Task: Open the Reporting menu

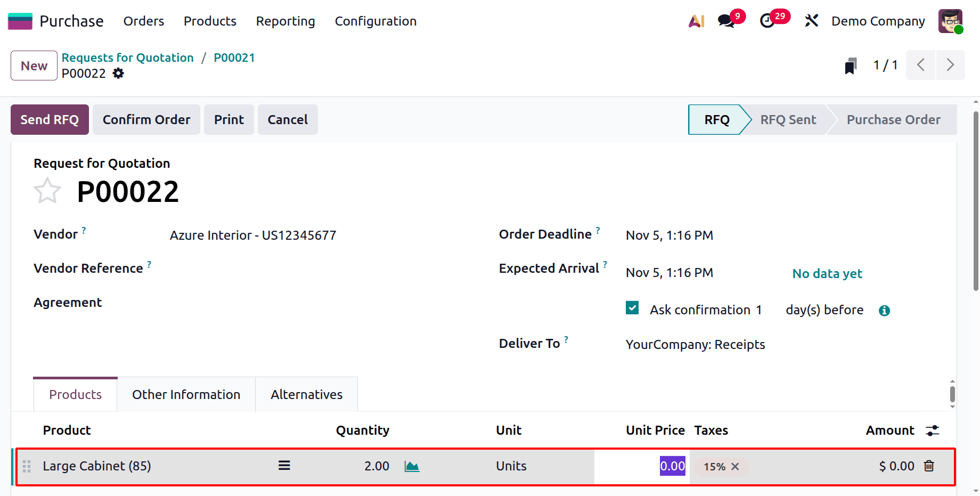Action: [285, 21]
